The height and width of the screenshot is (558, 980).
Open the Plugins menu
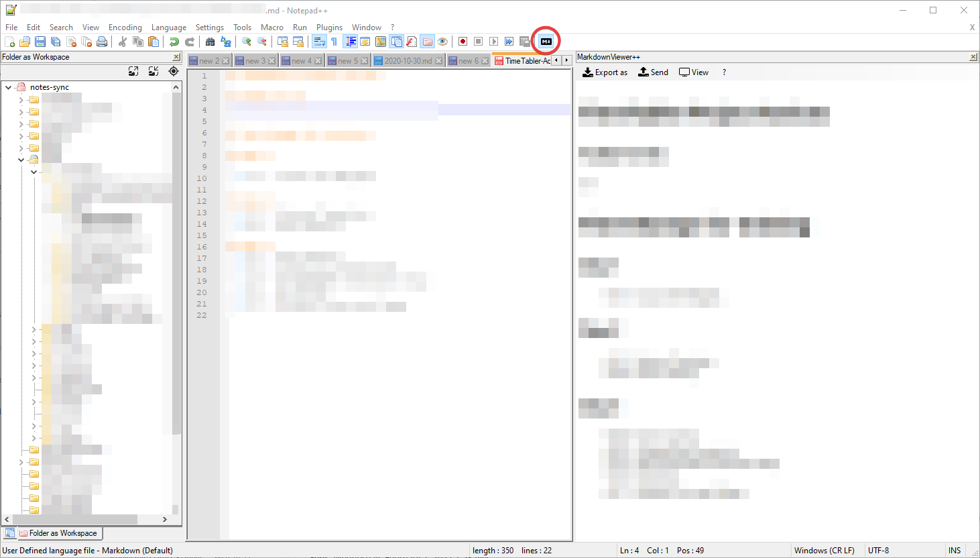[329, 27]
